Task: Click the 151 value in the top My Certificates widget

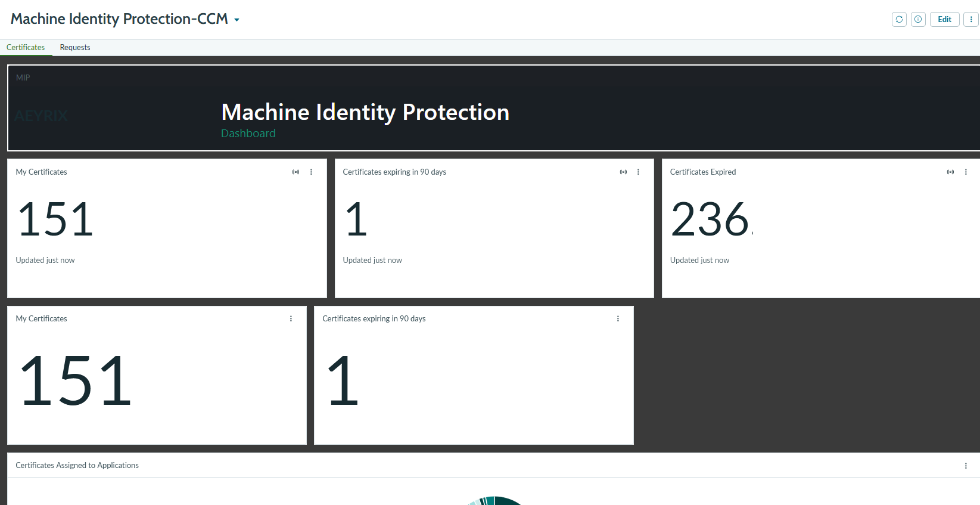Action: [55, 219]
